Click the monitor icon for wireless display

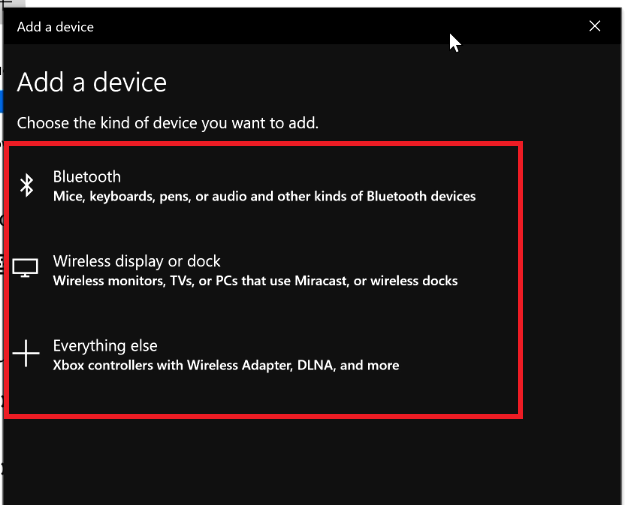point(25,268)
